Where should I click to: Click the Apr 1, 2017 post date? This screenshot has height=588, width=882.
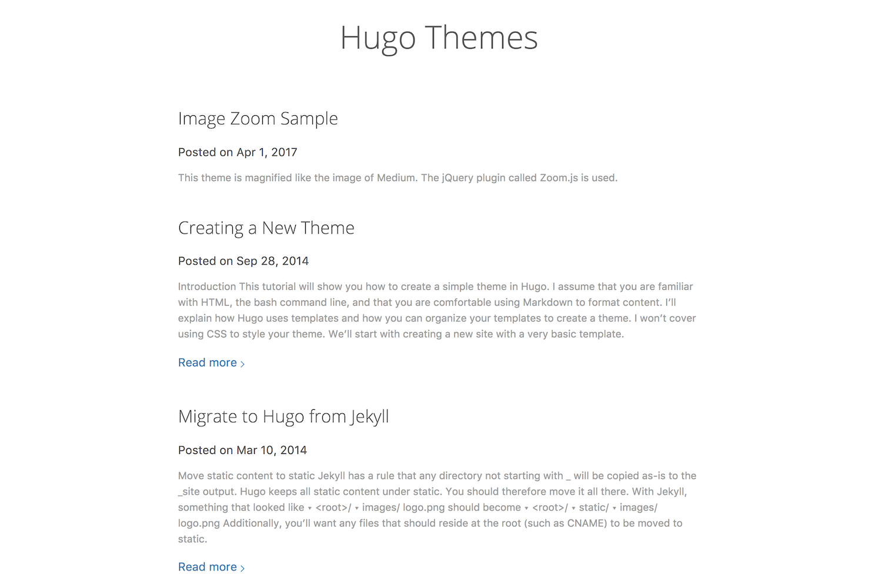click(266, 152)
